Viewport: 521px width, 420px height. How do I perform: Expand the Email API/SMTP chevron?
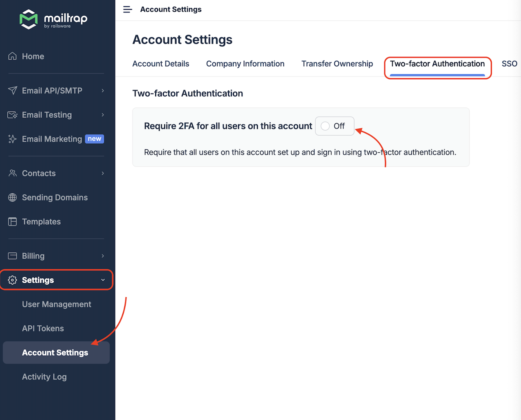pyautogui.click(x=103, y=90)
